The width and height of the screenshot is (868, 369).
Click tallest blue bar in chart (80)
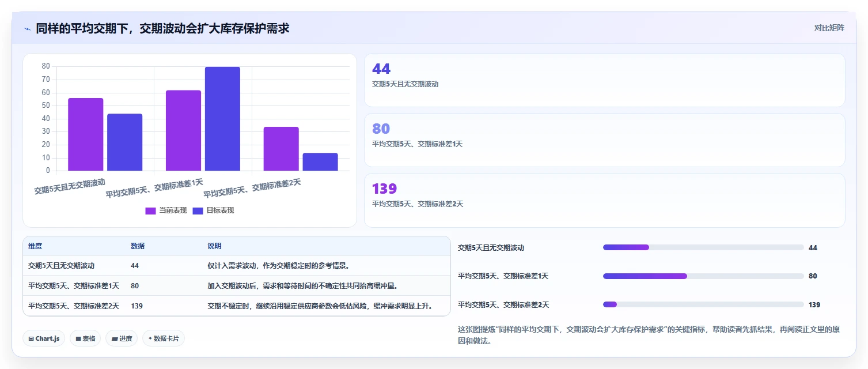[222, 119]
